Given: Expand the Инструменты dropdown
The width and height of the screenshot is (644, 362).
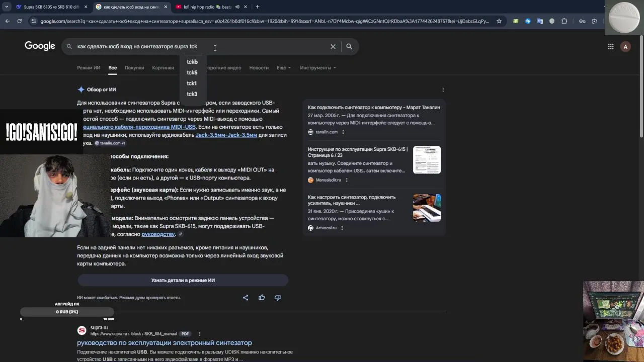Looking at the screenshot, I should [x=317, y=68].
